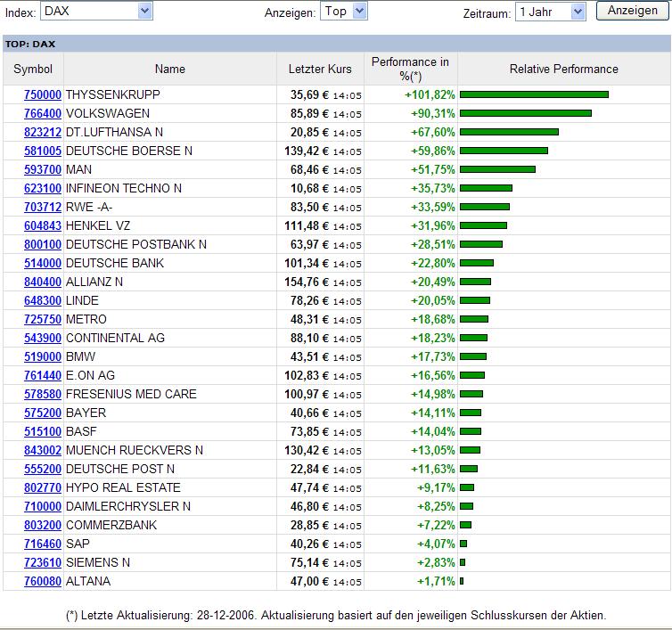Open symbol link 710000 for DAIMLERCHRYSLER N

(43, 506)
